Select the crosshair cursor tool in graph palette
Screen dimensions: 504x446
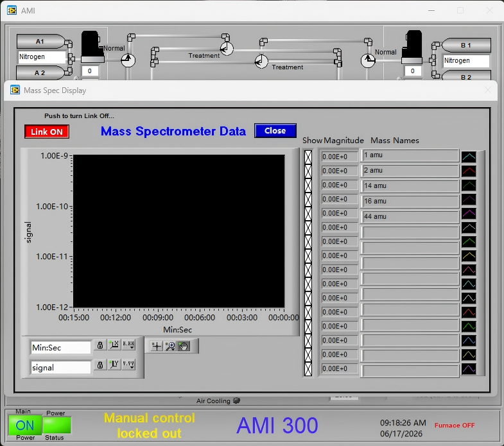point(157,346)
